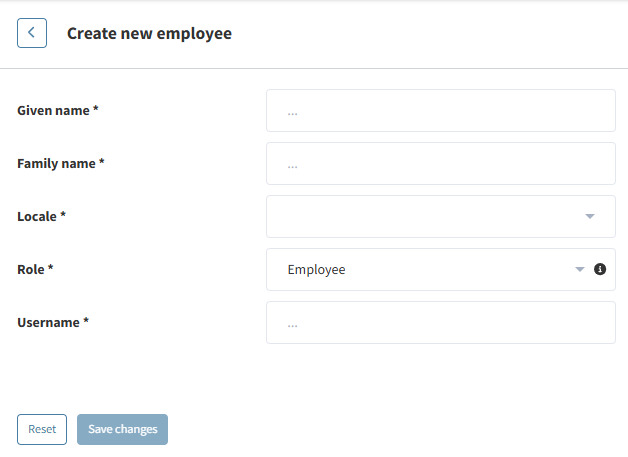The image size is (628, 457).
Task: Click the Family name label
Action: click(56, 163)
